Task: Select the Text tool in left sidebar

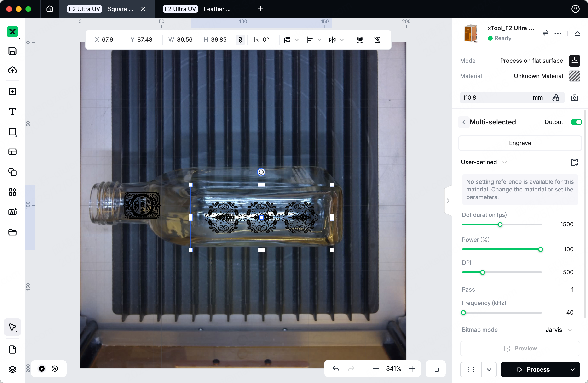Action: tap(12, 112)
